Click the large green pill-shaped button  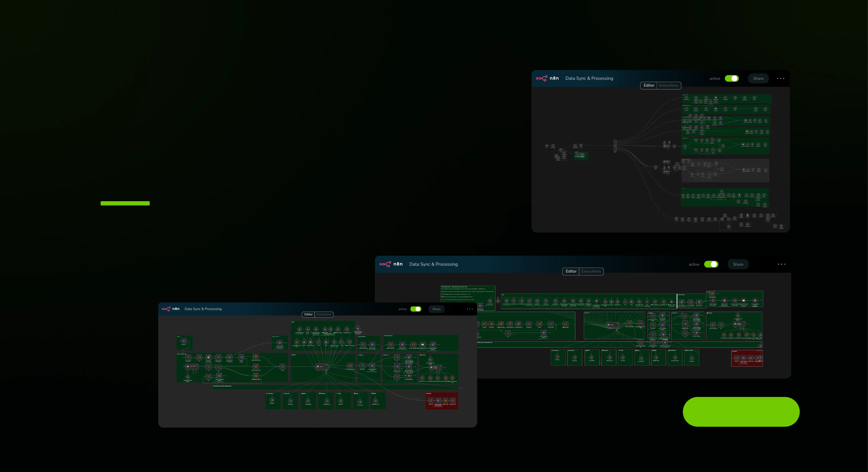pyautogui.click(x=741, y=412)
